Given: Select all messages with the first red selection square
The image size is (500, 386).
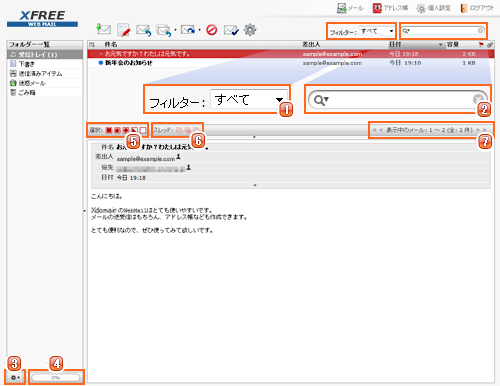Looking at the screenshot, I should pyautogui.click(x=109, y=130).
